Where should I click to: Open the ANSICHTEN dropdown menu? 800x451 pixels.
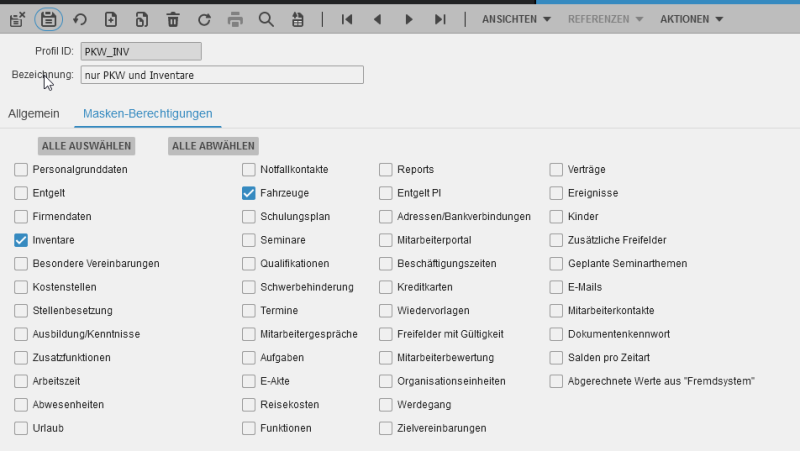coord(516,19)
